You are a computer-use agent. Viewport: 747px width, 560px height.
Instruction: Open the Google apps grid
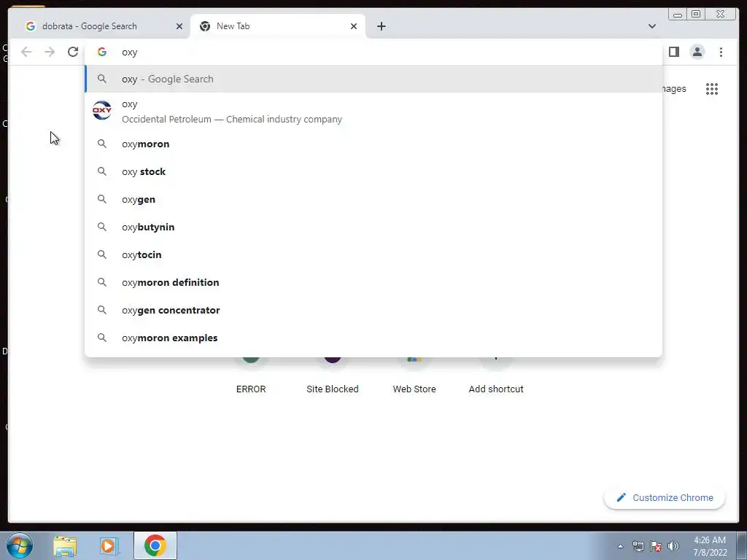(712, 89)
